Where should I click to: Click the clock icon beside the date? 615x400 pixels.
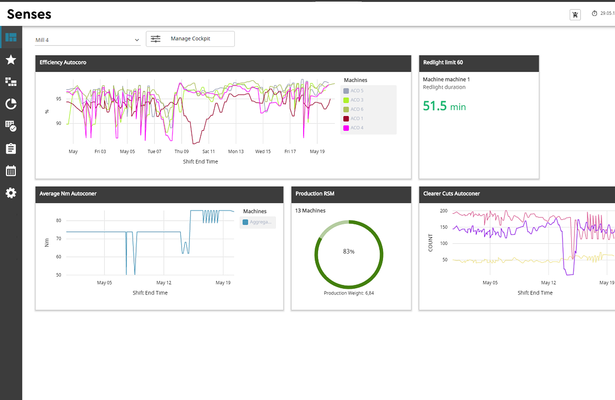[595, 13]
